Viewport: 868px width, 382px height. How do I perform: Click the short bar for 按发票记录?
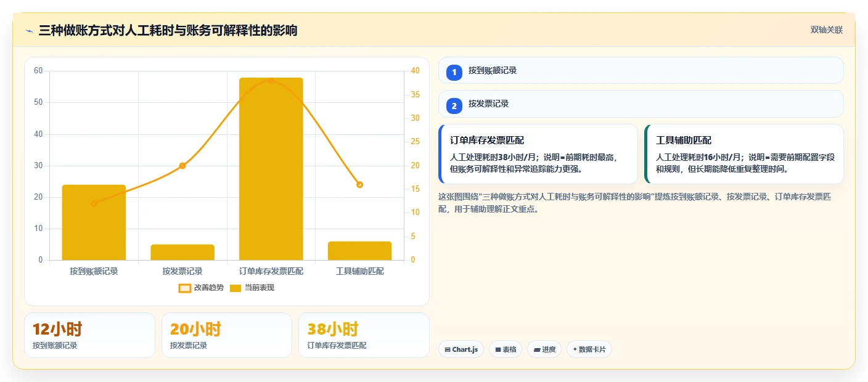click(x=182, y=253)
